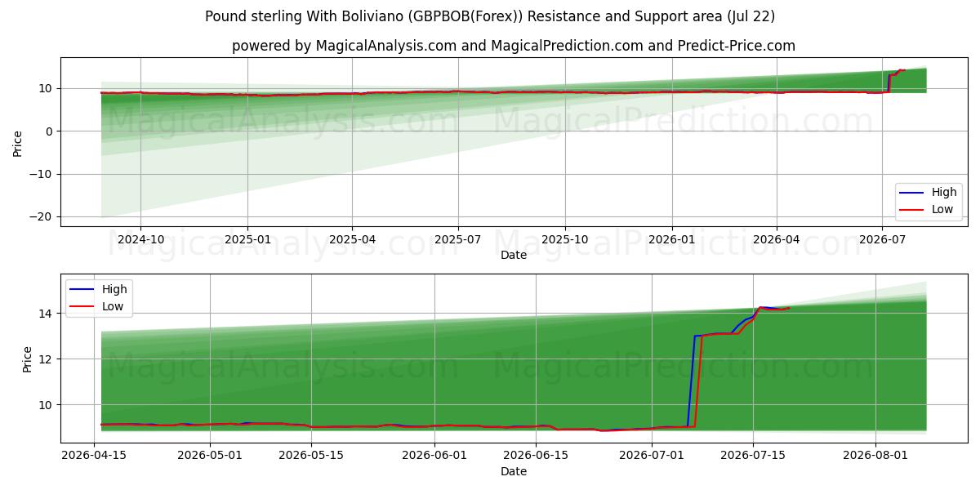Click 'Low' in the lower chart legend

(114, 306)
